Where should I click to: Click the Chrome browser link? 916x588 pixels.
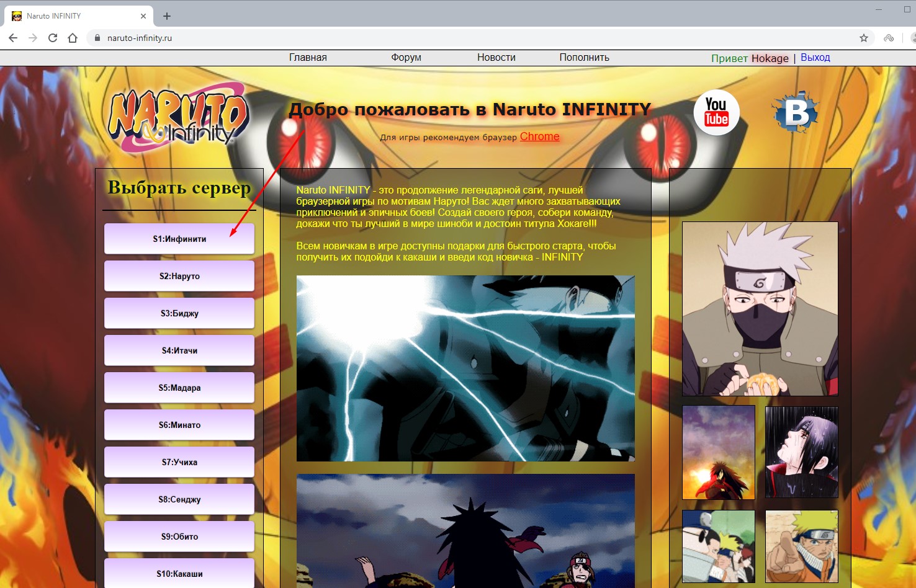tap(540, 136)
